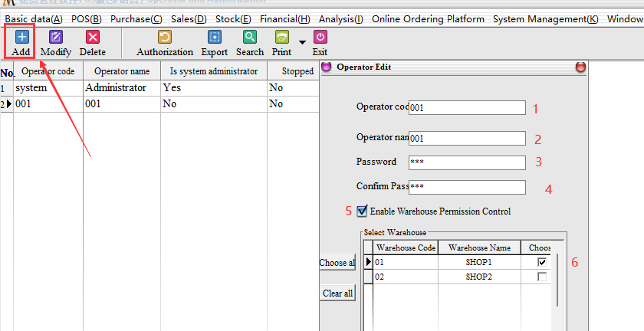This screenshot has height=331, width=644.
Task: Click the Delete toolbar icon
Action: pyautogui.click(x=92, y=37)
